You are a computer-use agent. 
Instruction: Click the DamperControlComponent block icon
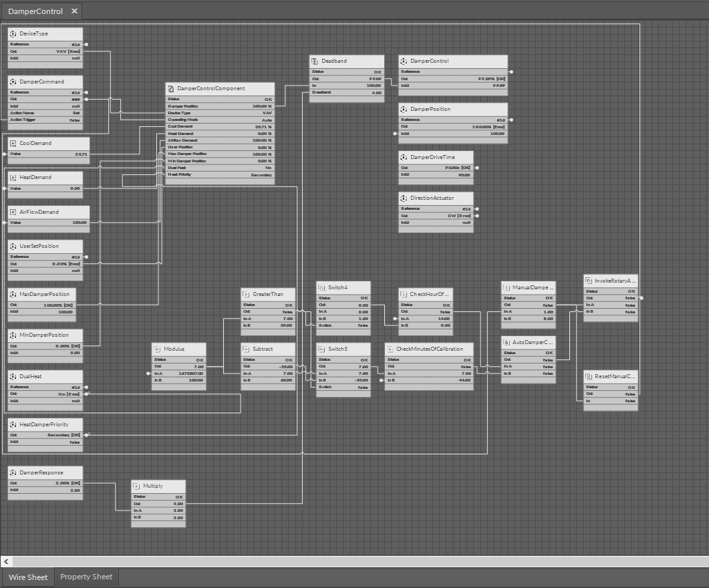[x=171, y=88]
